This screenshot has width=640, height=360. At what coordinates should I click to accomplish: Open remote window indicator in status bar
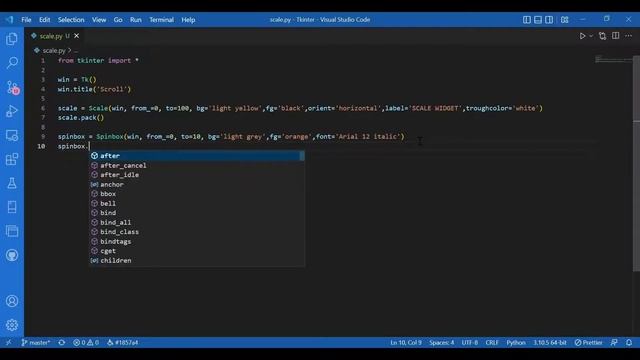click(9, 342)
